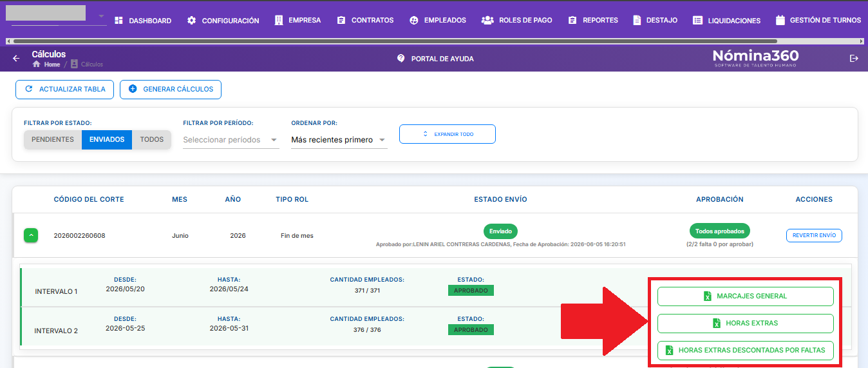Image resolution: width=868 pixels, height=368 pixels.
Task: Open the Seleccionar períodos dropdown
Action: (x=231, y=140)
